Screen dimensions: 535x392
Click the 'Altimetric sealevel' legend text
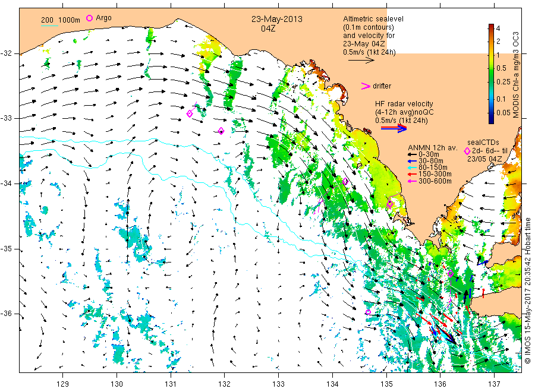pyautogui.click(x=373, y=19)
